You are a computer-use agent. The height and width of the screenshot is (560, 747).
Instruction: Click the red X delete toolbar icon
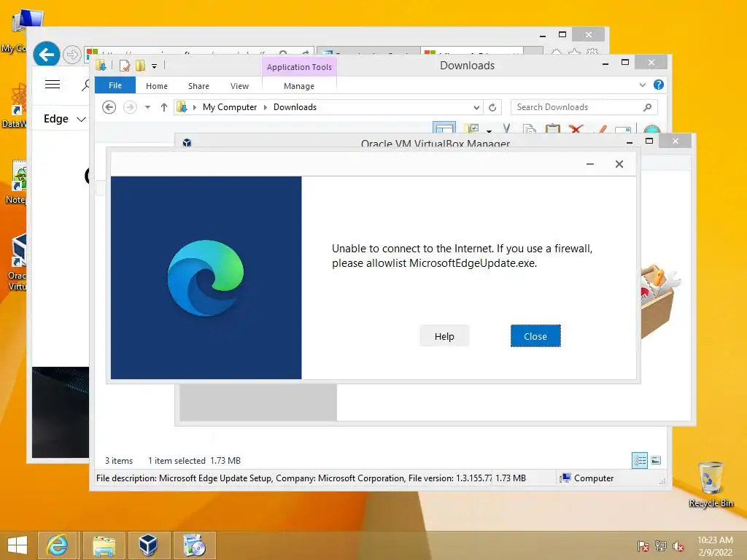576,128
